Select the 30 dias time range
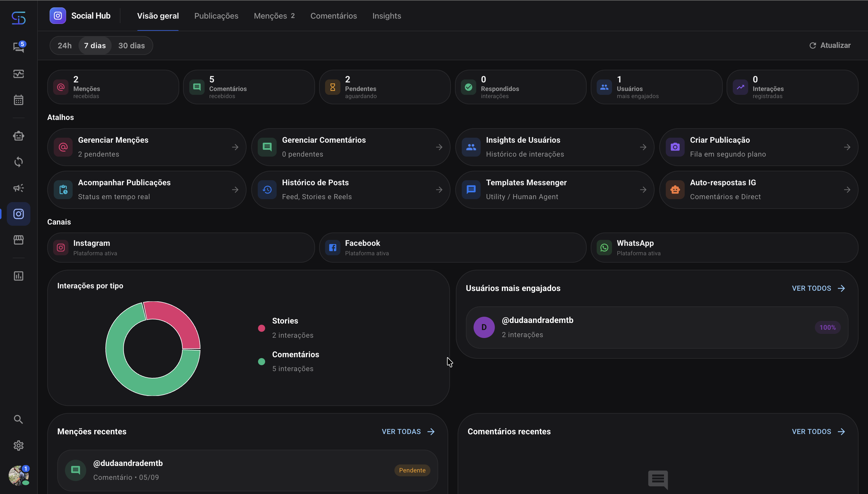The width and height of the screenshot is (868, 494). click(x=131, y=45)
